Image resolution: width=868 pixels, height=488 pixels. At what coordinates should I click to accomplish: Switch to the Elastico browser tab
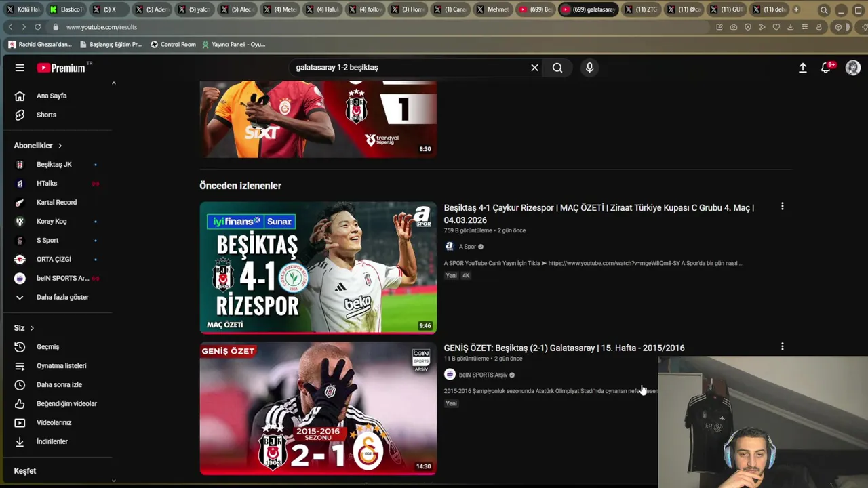point(66,9)
